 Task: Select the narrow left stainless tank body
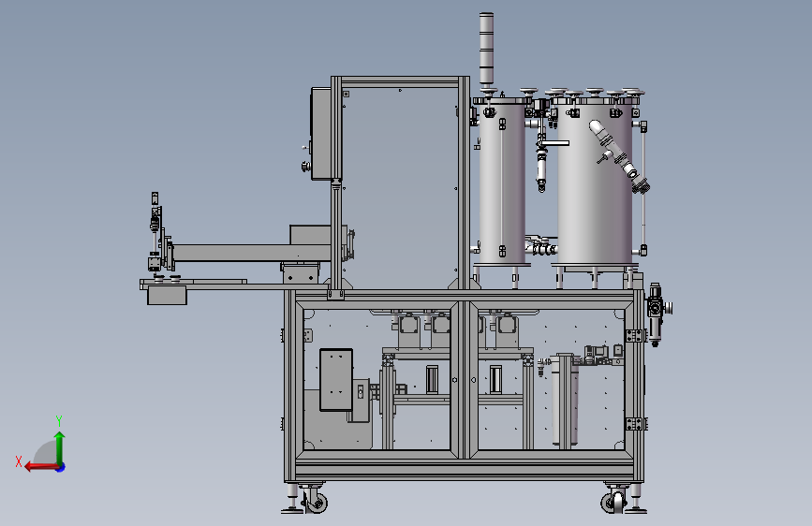coord(502,183)
